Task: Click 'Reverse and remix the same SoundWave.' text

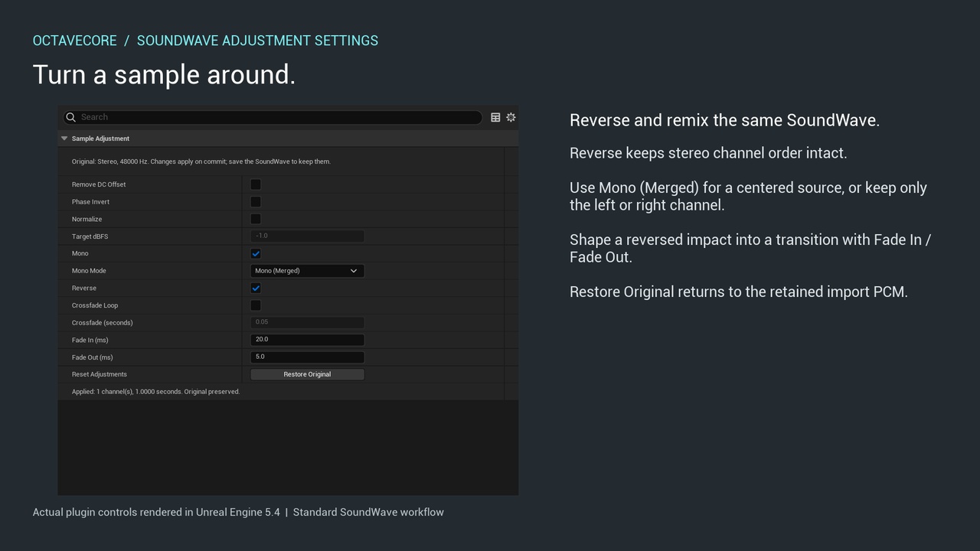Action: click(724, 120)
